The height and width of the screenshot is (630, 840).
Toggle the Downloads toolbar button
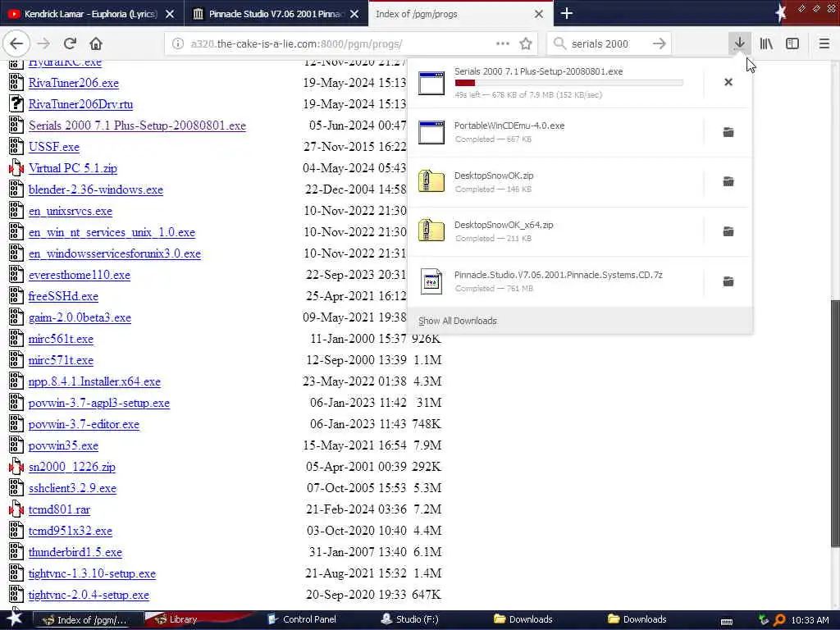tap(739, 44)
